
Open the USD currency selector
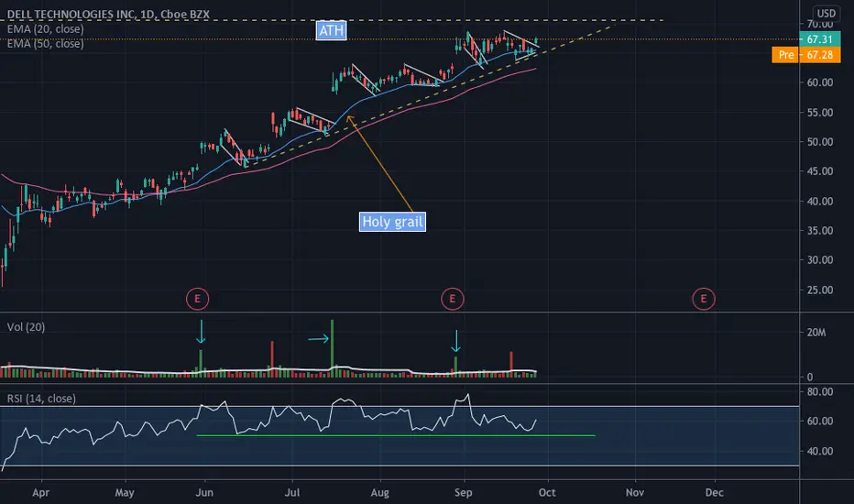[x=826, y=13]
